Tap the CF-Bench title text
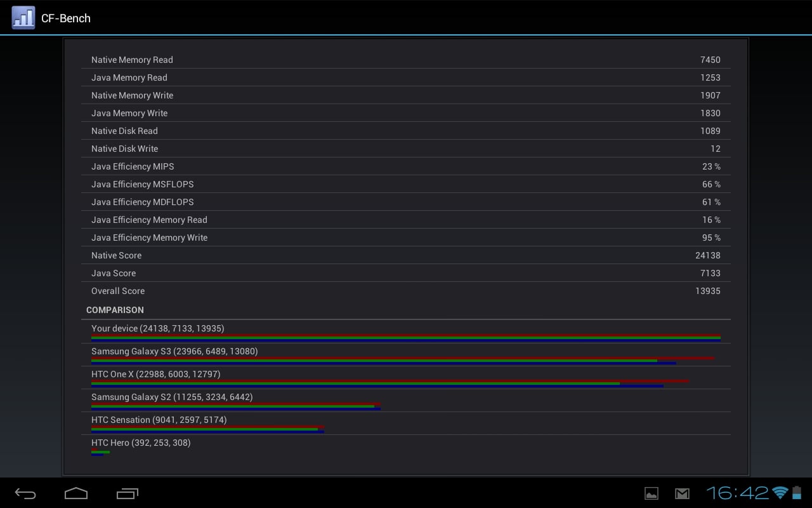This screenshot has width=812, height=508. [x=66, y=18]
